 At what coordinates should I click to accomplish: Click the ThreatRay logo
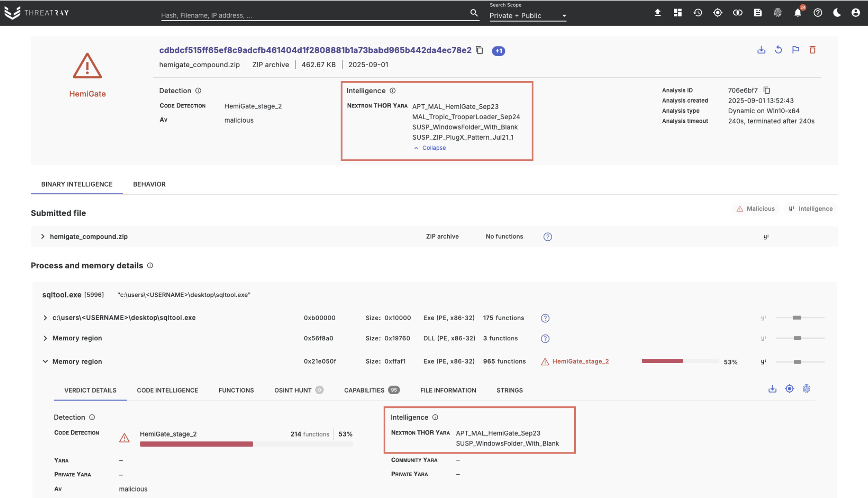pos(37,13)
